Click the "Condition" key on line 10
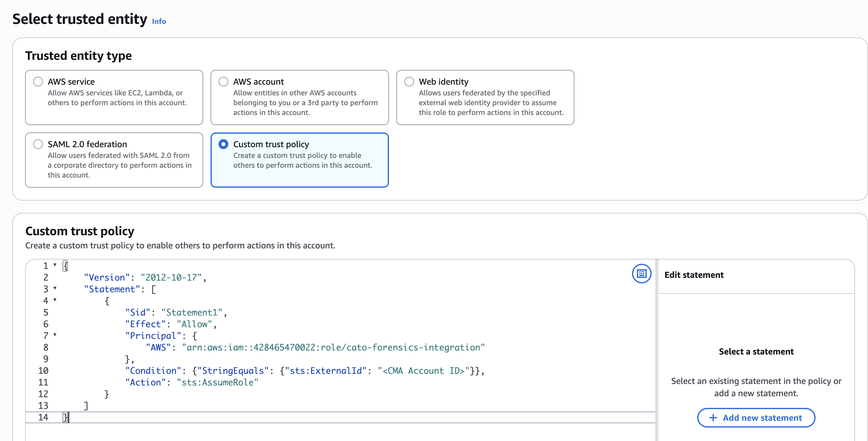Image resolution: width=868 pixels, height=441 pixels. [153, 371]
